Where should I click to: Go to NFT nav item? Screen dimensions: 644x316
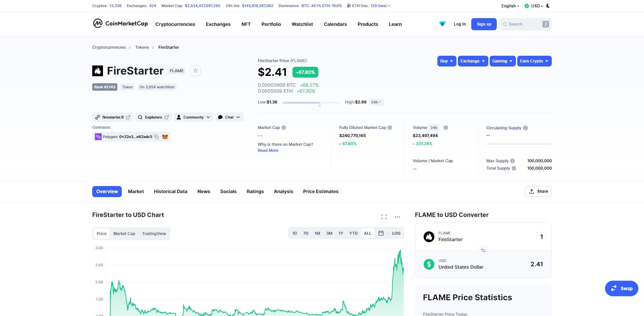click(246, 24)
